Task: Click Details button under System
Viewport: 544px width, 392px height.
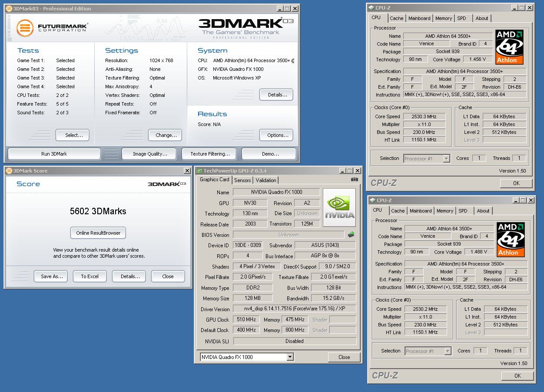Action: pyautogui.click(x=277, y=95)
